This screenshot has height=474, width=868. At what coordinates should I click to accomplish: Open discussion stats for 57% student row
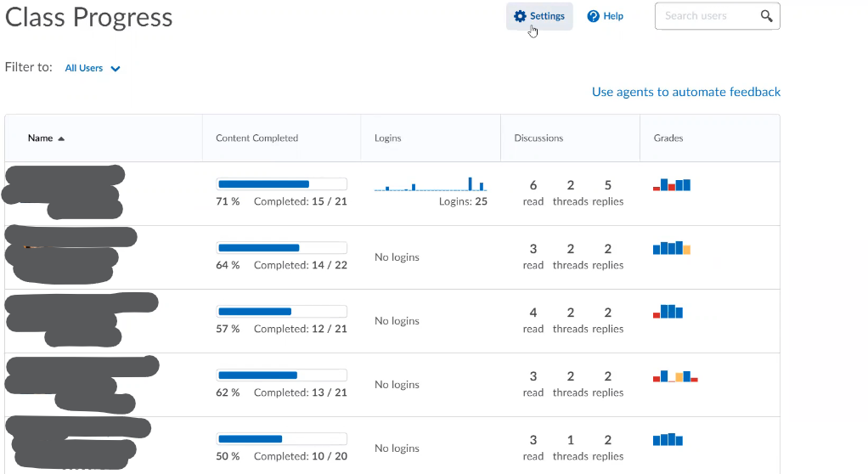click(570, 320)
